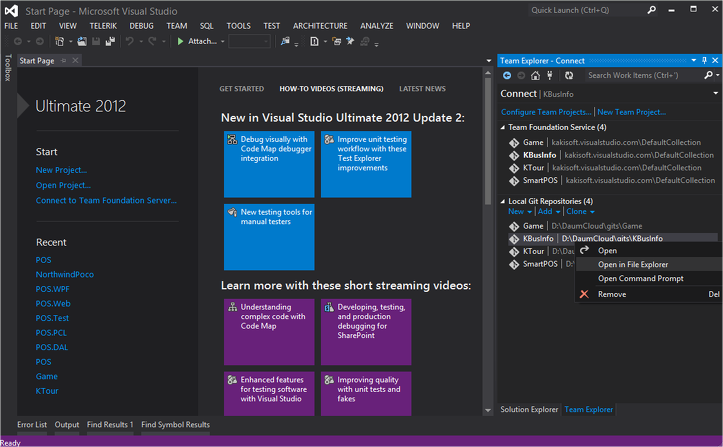Click the New Project... link
Viewport: 723px width, 447px height.
click(x=61, y=170)
